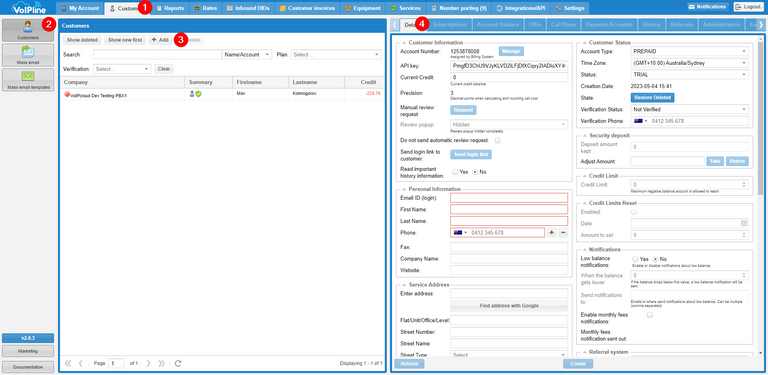Select No for Low balance notifications
Screen dimensions: 768x375
[x=655, y=259]
